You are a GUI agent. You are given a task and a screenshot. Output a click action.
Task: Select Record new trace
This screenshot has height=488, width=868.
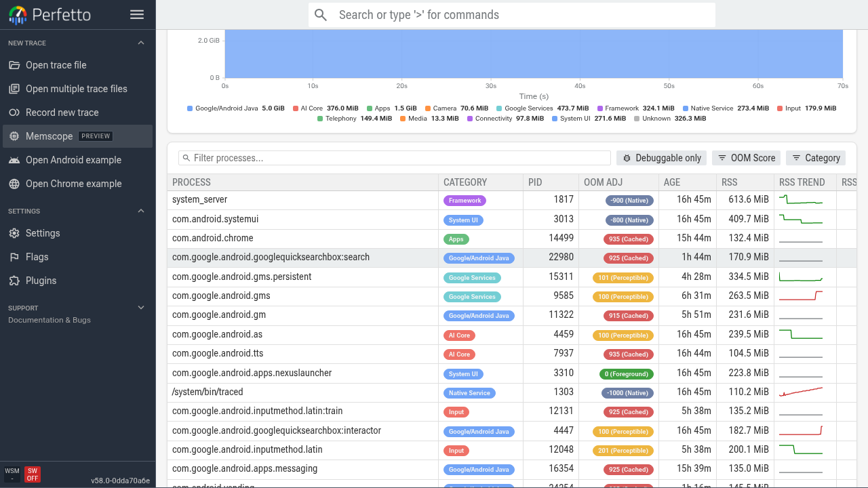77,113
